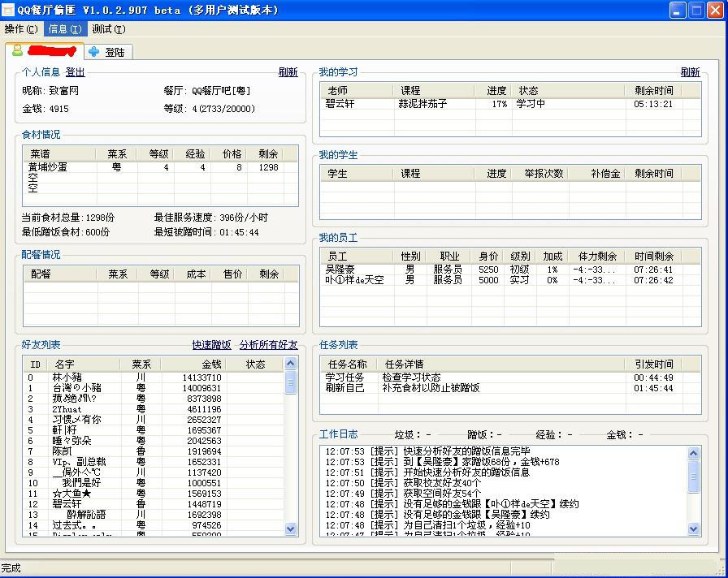Click log entry 获取校友好友40个
Screen dimensions: 728x578
coord(403,482)
